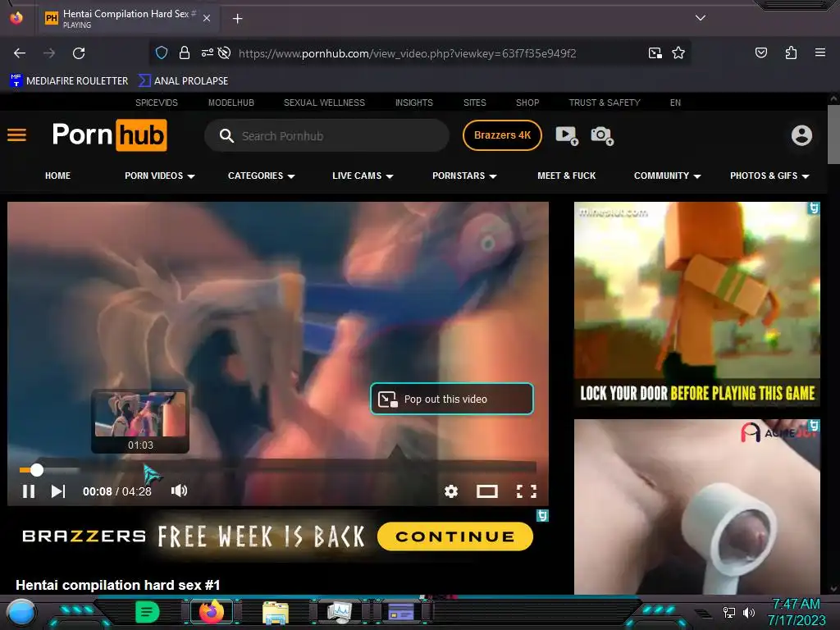
Task: Open the INSIGHTS top link
Action: pos(413,103)
